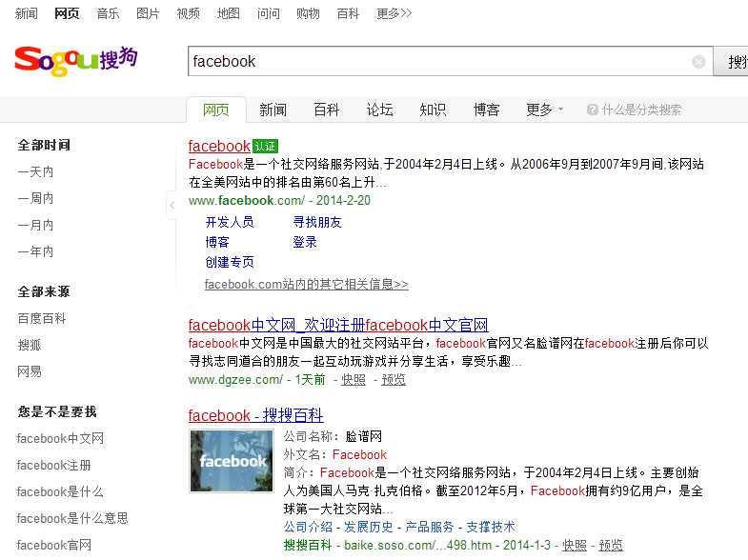Open the 博客 sitelink under facebook result
This screenshot has width=748, height=560.
point(217,242)
